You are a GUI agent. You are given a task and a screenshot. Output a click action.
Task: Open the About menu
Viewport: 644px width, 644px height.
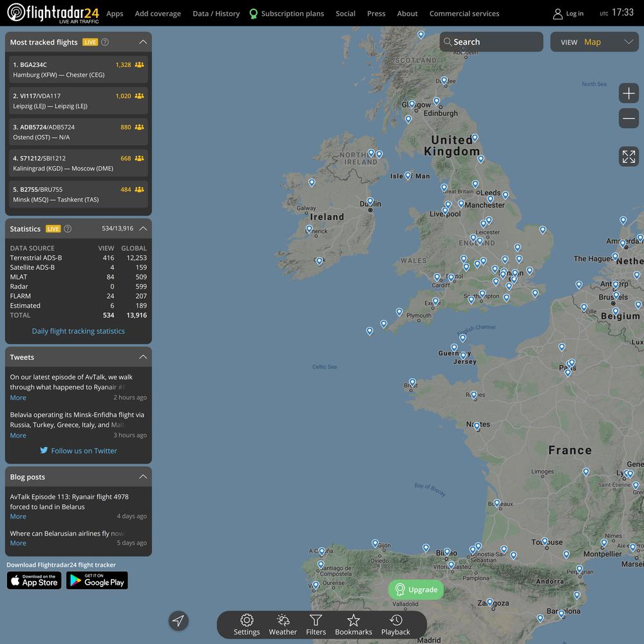pos(407,14)
